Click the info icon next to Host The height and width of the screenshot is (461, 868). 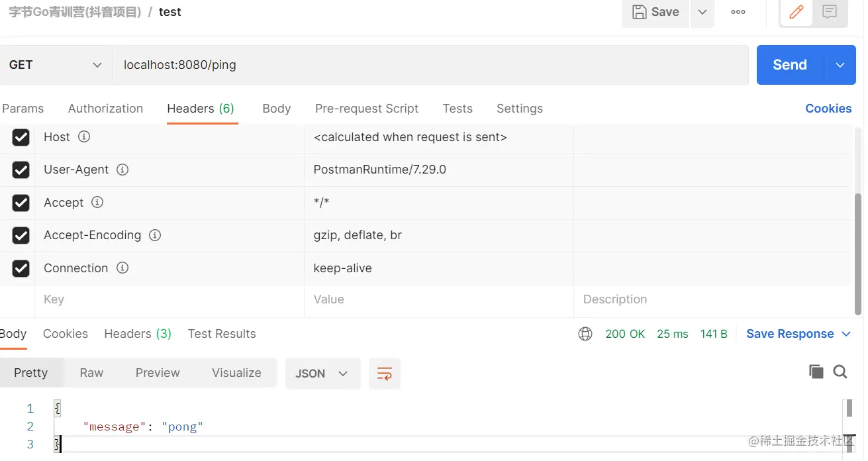(84, 136)
